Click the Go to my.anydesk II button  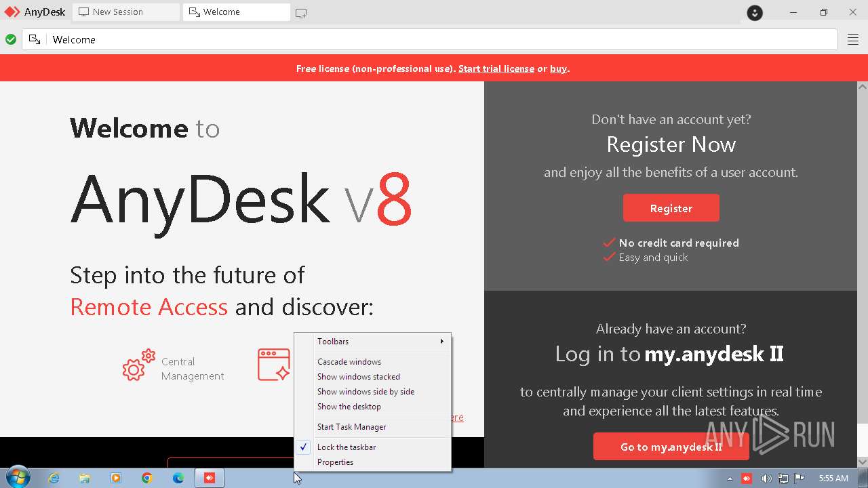click(671, 447)
